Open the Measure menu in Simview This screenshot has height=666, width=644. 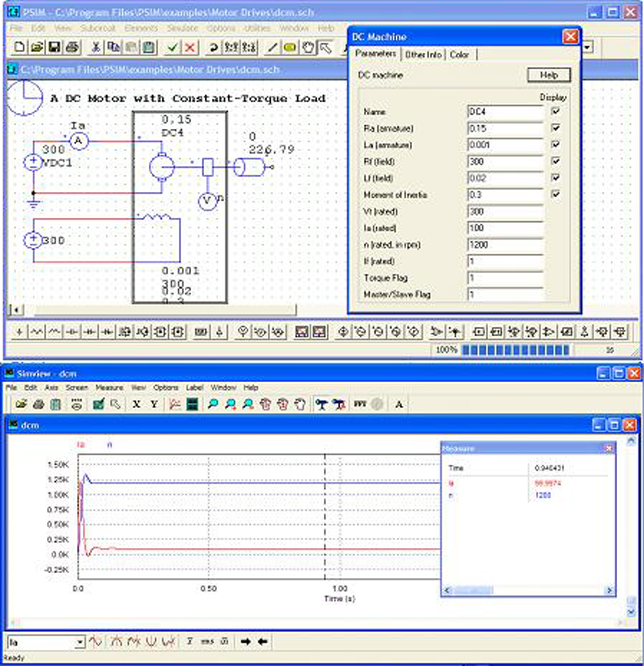click(x=109, y=387)
